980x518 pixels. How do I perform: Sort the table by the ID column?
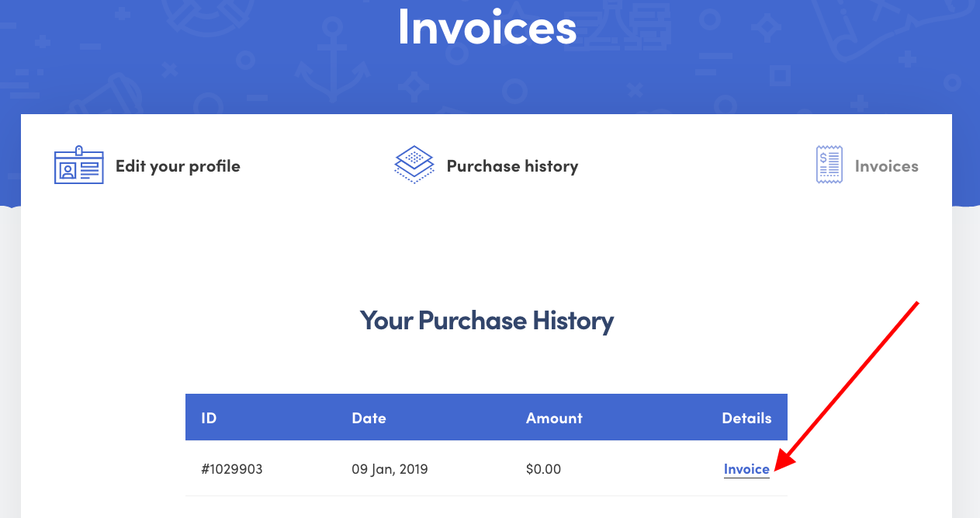pyautogui.click(x=208, y=417)
